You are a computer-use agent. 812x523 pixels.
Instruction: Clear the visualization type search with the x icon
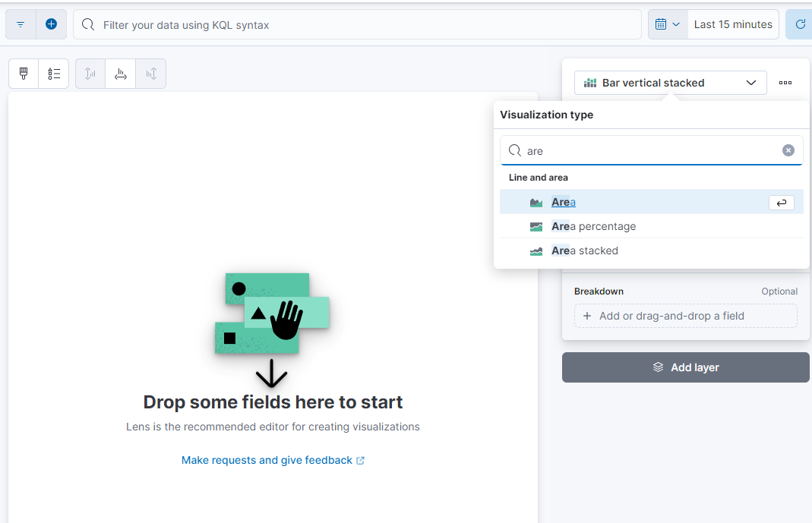(x=788, y=150)
